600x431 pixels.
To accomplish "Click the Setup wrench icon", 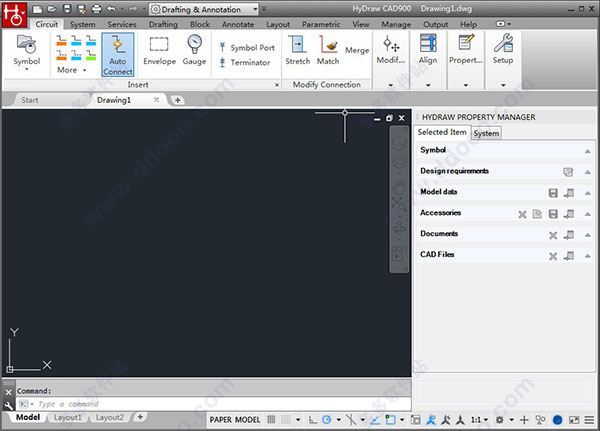I will [503, 49].
